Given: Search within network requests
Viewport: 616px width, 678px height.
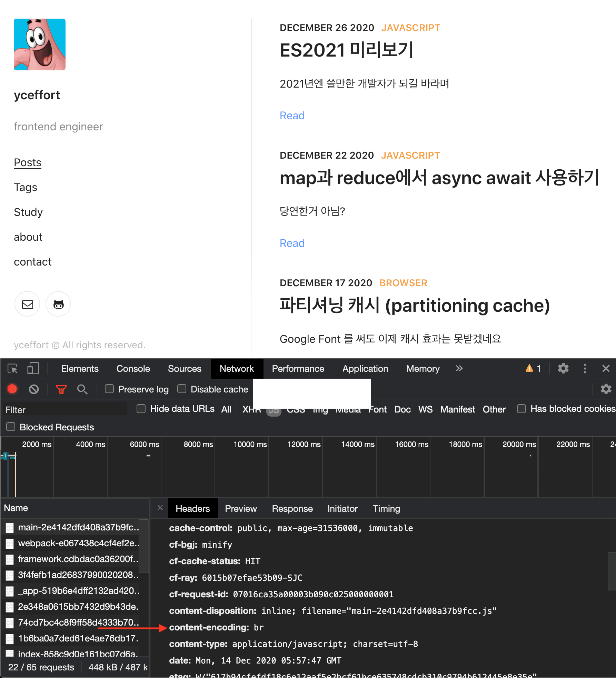Looking at the screenshot, I should [x=82, y=389].
